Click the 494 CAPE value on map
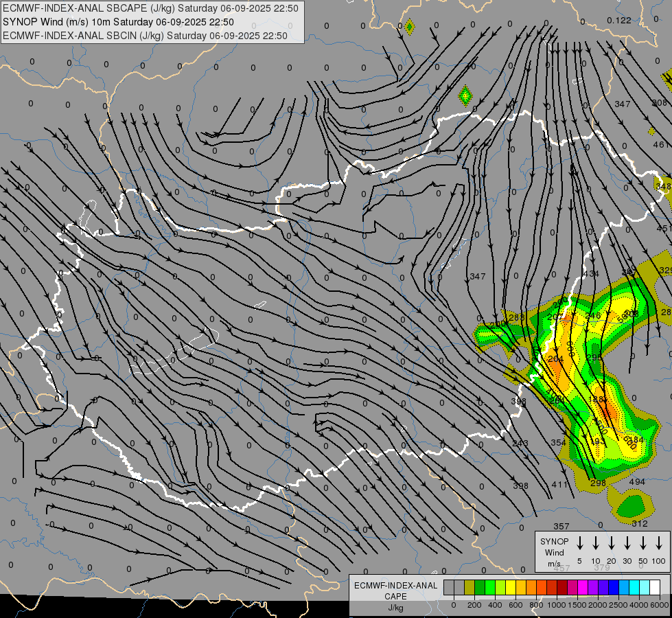672x618 pixels. click(x=637, y=481)
